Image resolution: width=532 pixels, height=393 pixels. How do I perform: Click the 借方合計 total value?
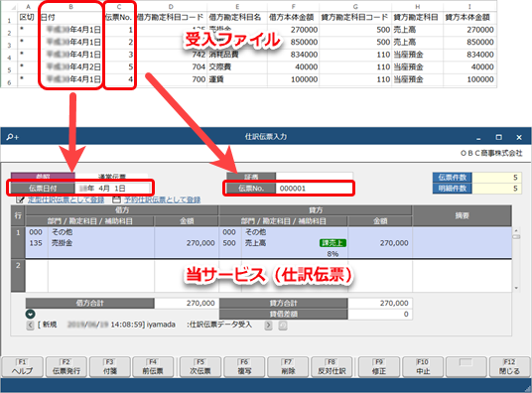pyautogui.click(x=187, y=303)
